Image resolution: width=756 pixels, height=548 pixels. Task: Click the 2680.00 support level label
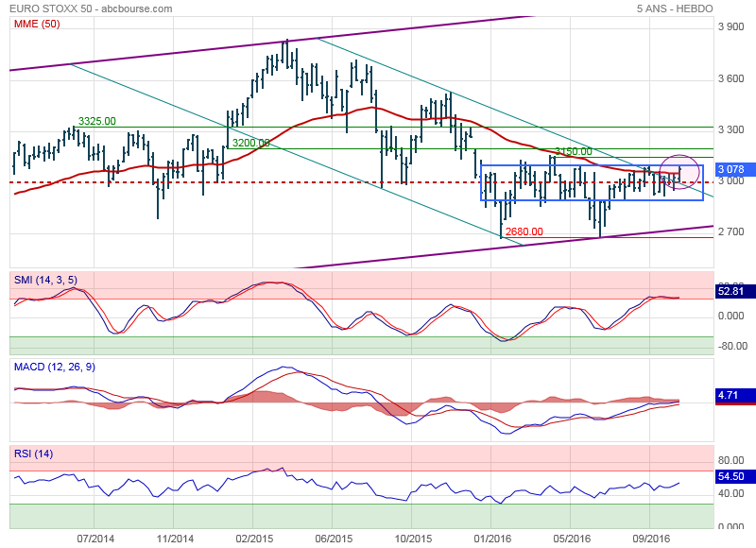(524, 231)
